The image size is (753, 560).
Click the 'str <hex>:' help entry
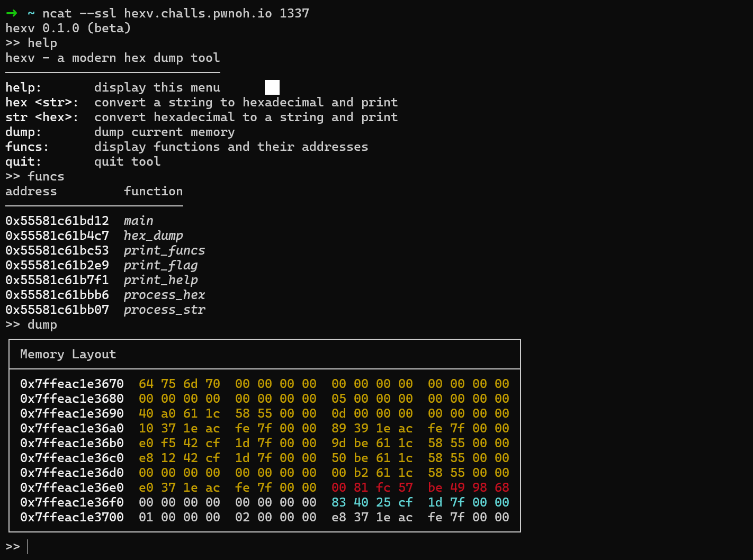coord(42,117)
